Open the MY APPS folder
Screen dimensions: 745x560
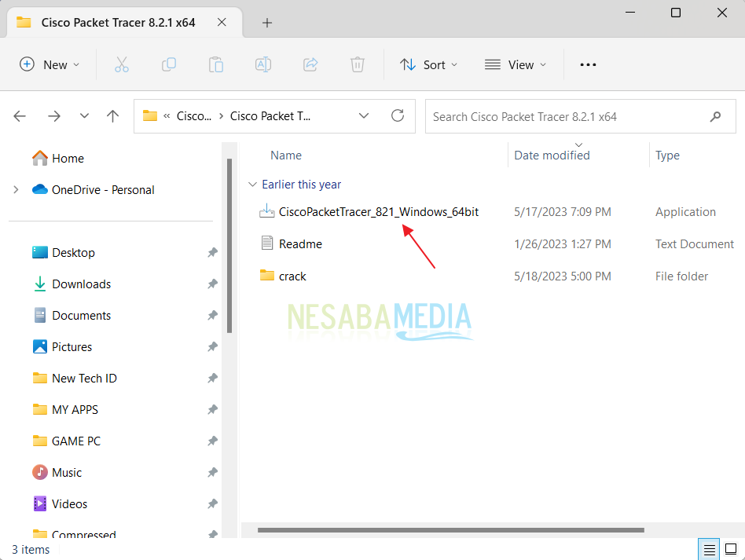[x=65, y=409]
